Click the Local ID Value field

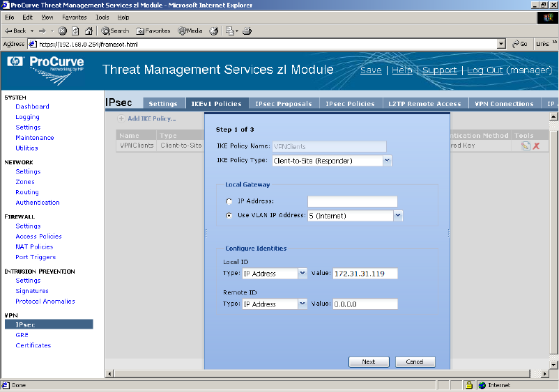click(365, 274)
